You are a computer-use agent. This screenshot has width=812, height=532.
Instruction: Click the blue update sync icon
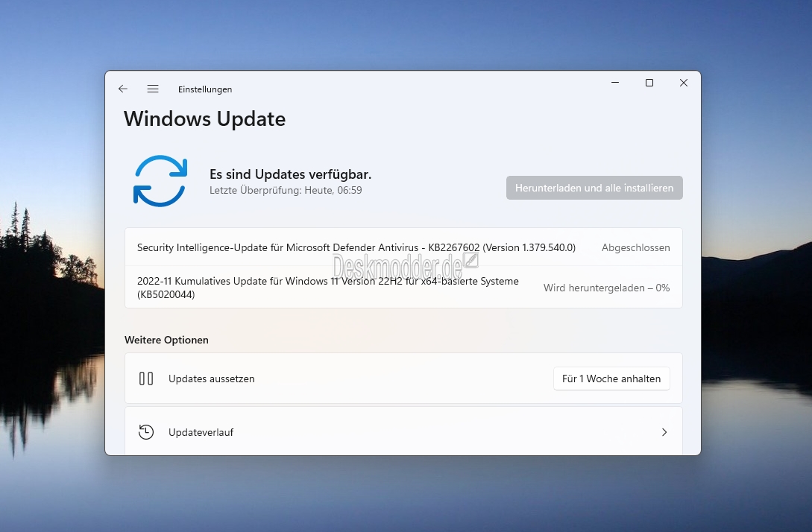(160, 181)
